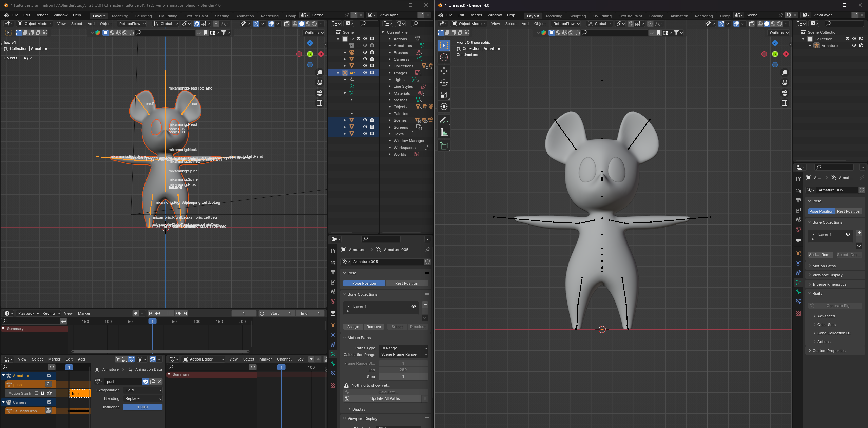The image size is (868, 428).
Task: Select the Measure tool
Action: [x=444, y=132]
